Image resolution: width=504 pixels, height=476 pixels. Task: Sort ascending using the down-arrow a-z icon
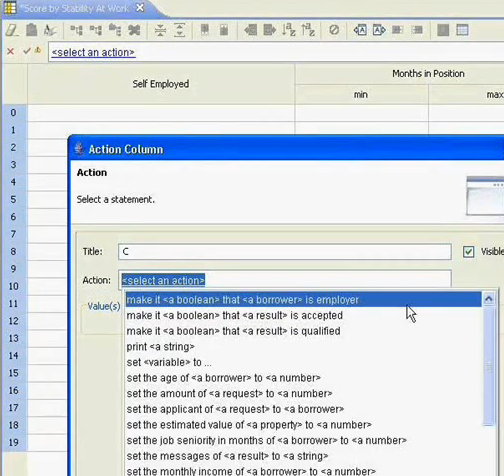coord(289,30)
